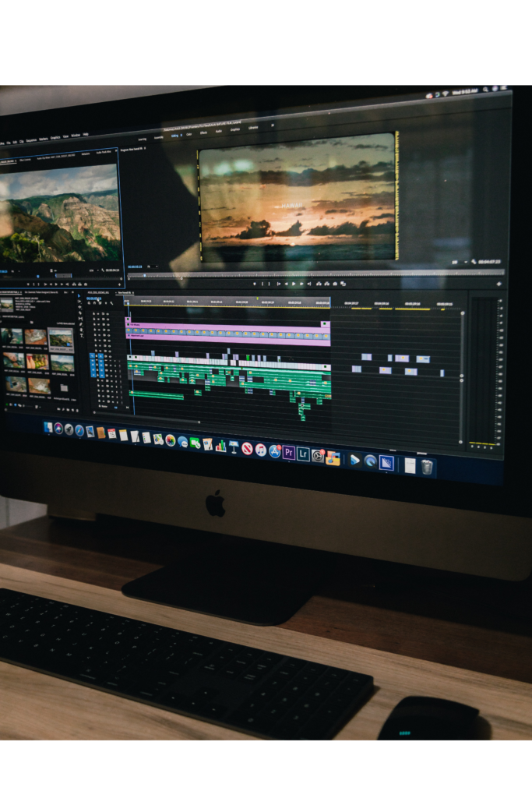Open the App Store icon in Dock

point(275,451)
